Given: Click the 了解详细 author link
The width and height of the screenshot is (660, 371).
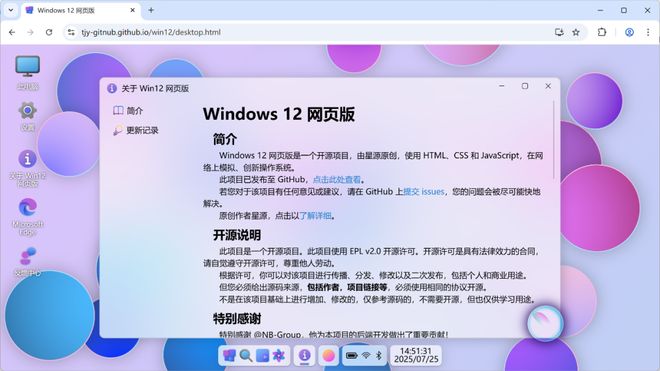Looking at the screenshot, I should tap(315, 216).
